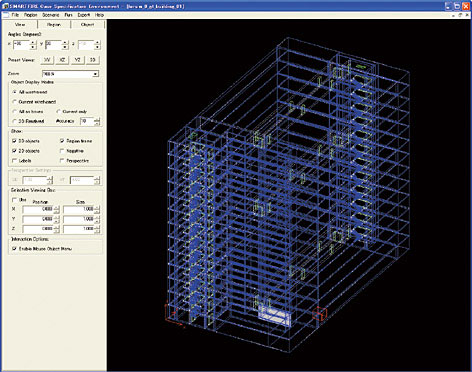This screenshot has height=372, width=472.
Task: Select the XY preset view button
Action: [47, 60]
